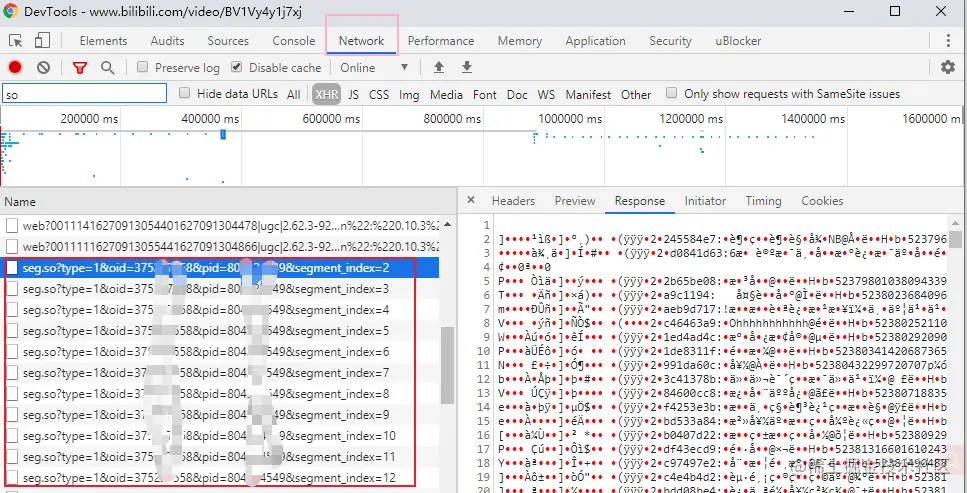Select seg.so request with segment_index=3

pyautogui.click(x=222, y=289)
